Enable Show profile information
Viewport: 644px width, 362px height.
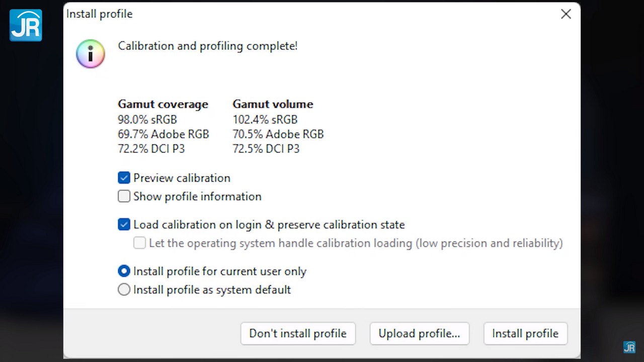pos(124,197)
